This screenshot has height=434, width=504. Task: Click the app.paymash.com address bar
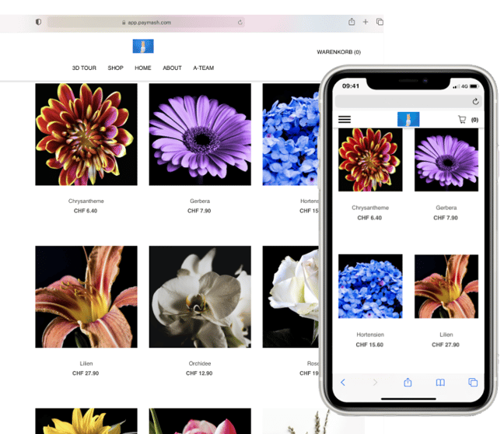point(146,23)
